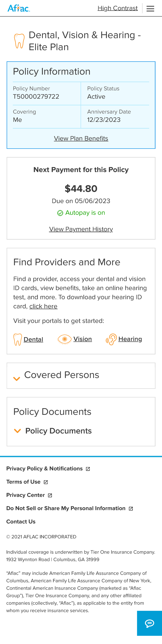This screenshot has height=644, width=162.
Task: Click the Hearing ear portal icon
Action: click(x=111, y=339)
